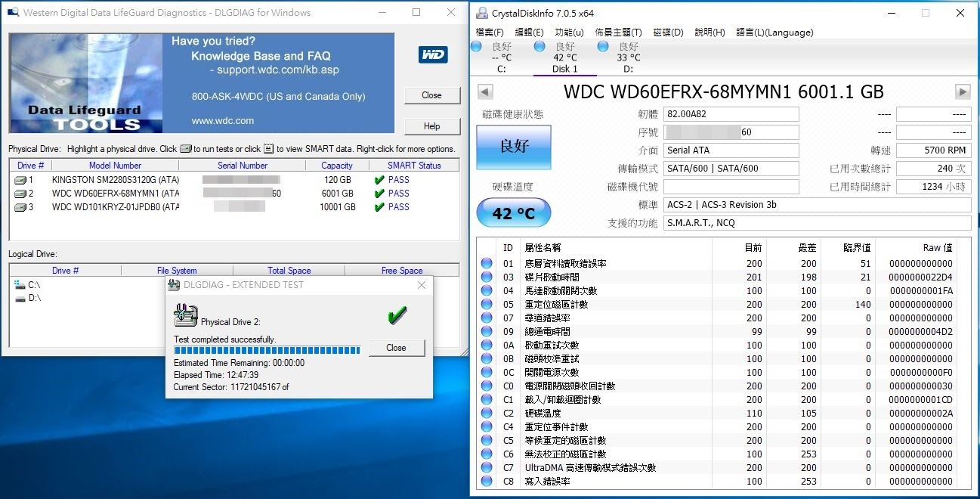Switch to the D: drive tab
Image resolution: width=980 pixels, height=499 pixels.
tap(628, 57)
